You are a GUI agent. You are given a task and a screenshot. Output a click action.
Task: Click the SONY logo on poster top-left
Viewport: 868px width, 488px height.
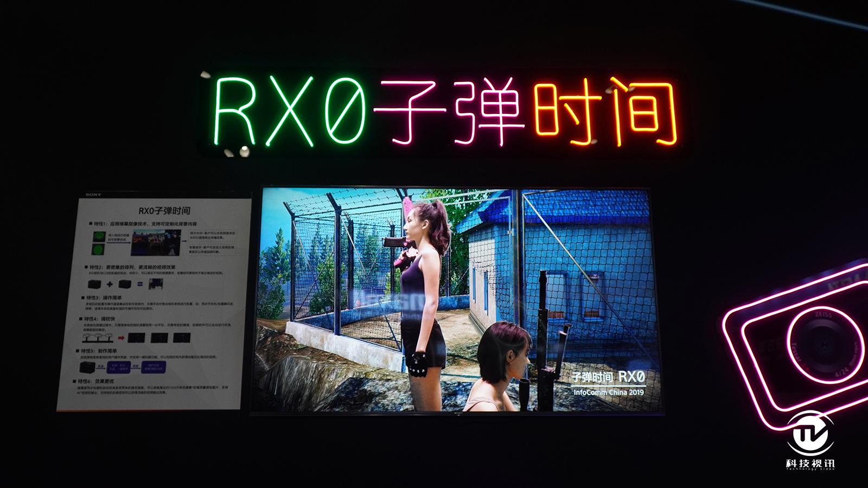92,194
